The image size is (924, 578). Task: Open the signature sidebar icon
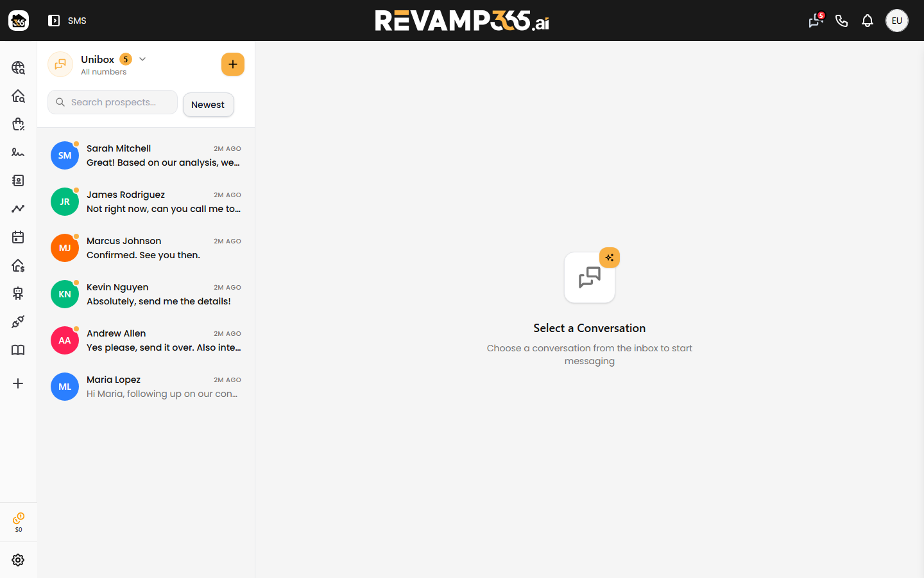(x=18, y=152)
